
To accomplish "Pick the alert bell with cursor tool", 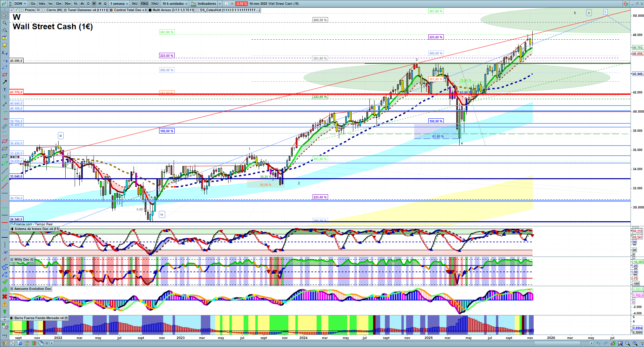I will click(5, 38).
